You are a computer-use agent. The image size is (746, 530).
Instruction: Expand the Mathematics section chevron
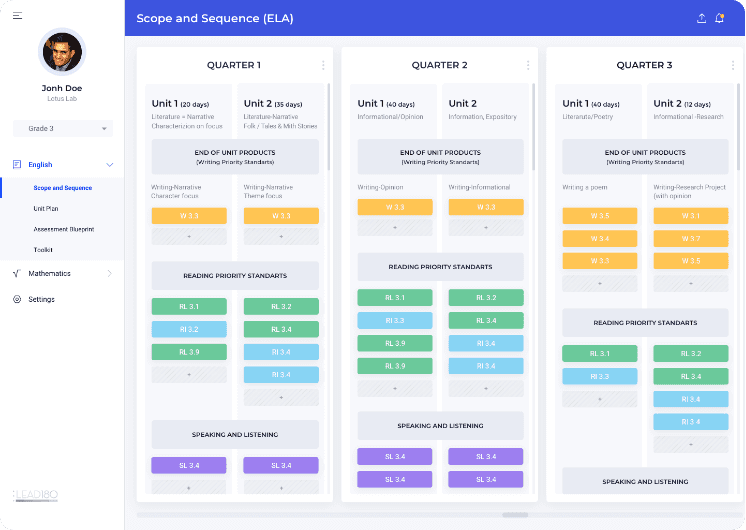click(109, 273)
